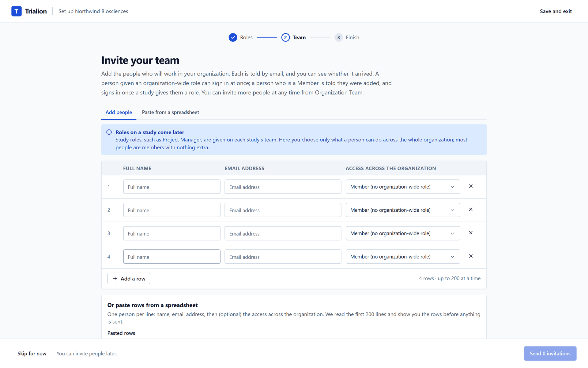Viewport: 588px width, 368px height.
Task: Switch to the Add people tab
Action: click(x=119, y=112)
